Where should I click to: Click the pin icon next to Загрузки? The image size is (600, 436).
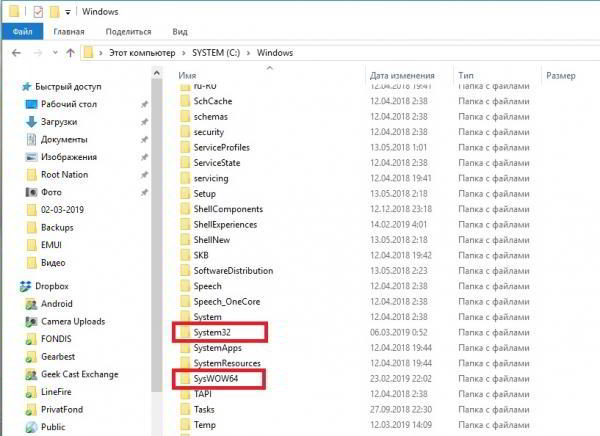(144, 122)
